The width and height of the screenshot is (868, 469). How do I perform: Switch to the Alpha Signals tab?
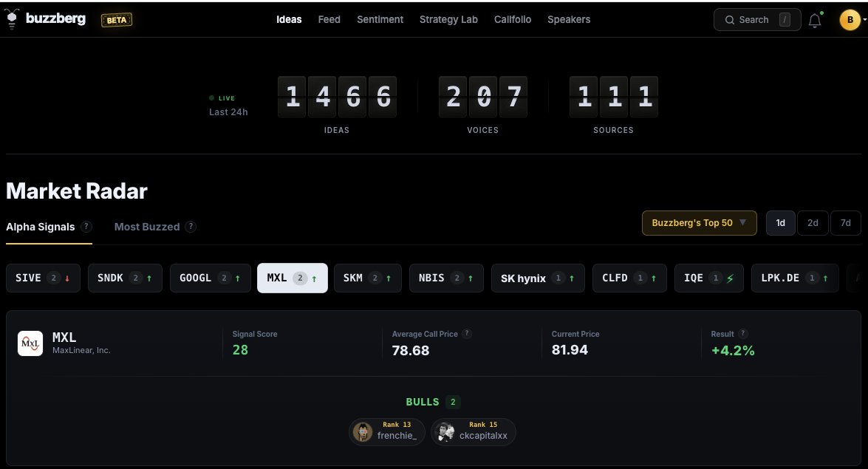click(41, 227)
